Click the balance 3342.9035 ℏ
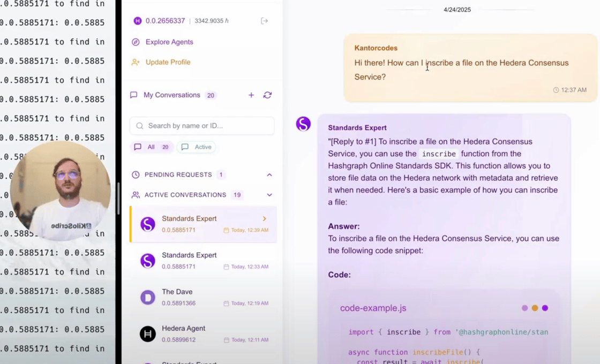The height and width of the screenshot is (364, 600). click(x=212, y=21)
